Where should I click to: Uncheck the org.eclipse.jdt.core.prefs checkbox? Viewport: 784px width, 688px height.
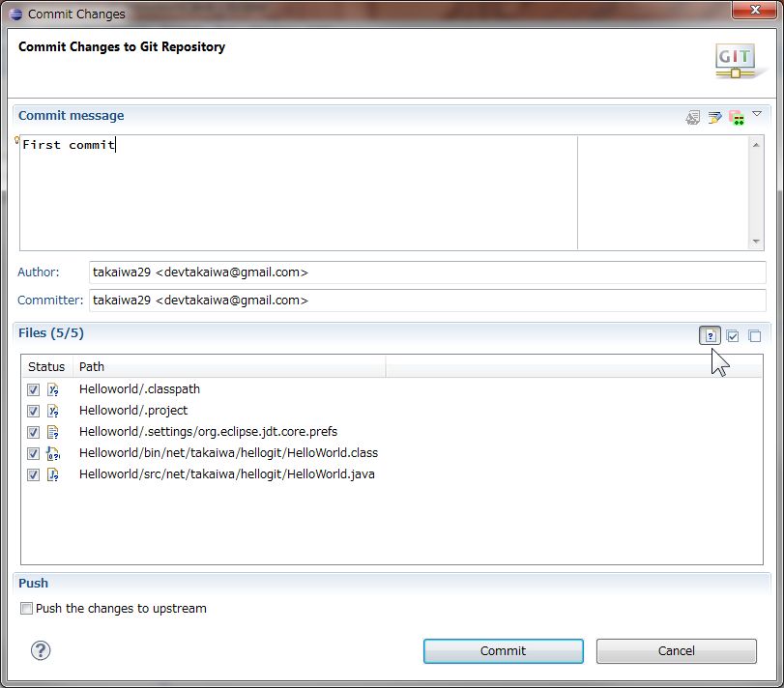pyautogui.click(x=33, y=432)
